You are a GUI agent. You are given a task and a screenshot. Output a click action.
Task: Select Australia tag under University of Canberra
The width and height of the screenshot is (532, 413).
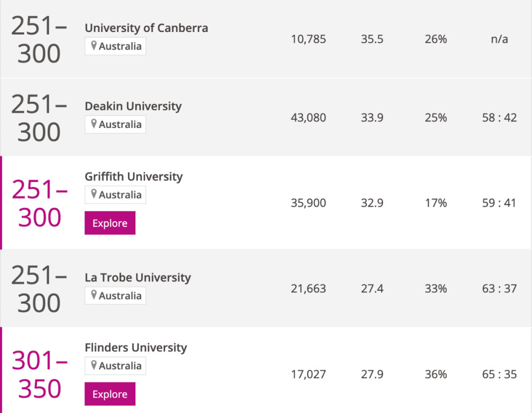click(x=120, y=46)
